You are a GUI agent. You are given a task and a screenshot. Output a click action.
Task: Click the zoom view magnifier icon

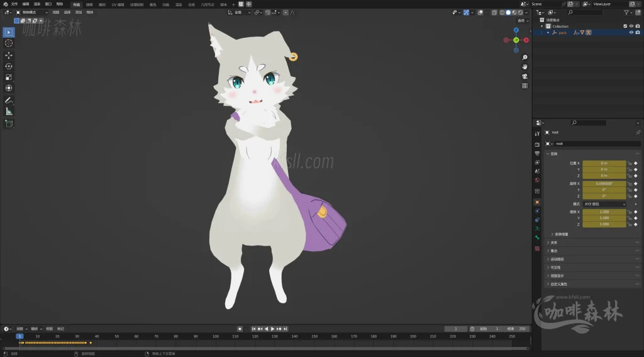point(525,57)
